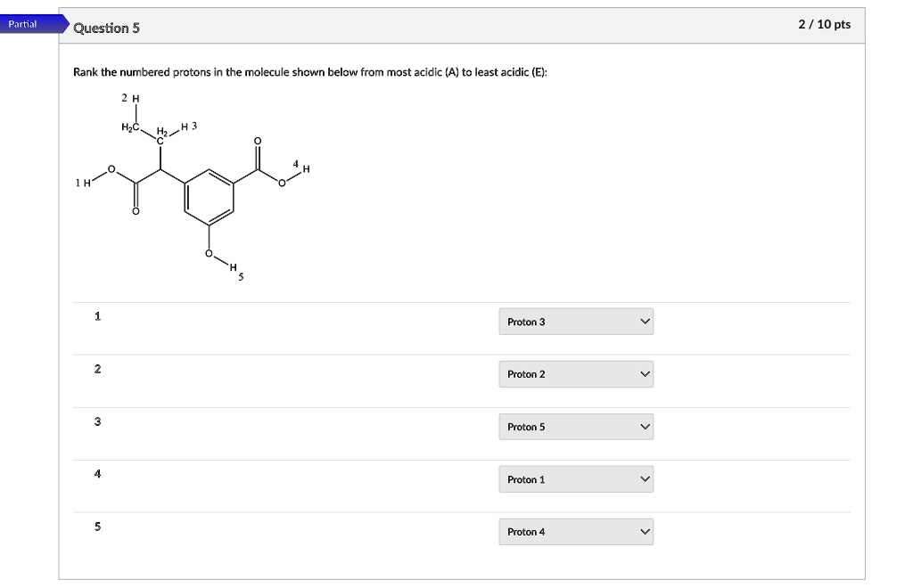
Task: Click the chevron arrow on the last answer dropdown
Action: tap(644, 532)
